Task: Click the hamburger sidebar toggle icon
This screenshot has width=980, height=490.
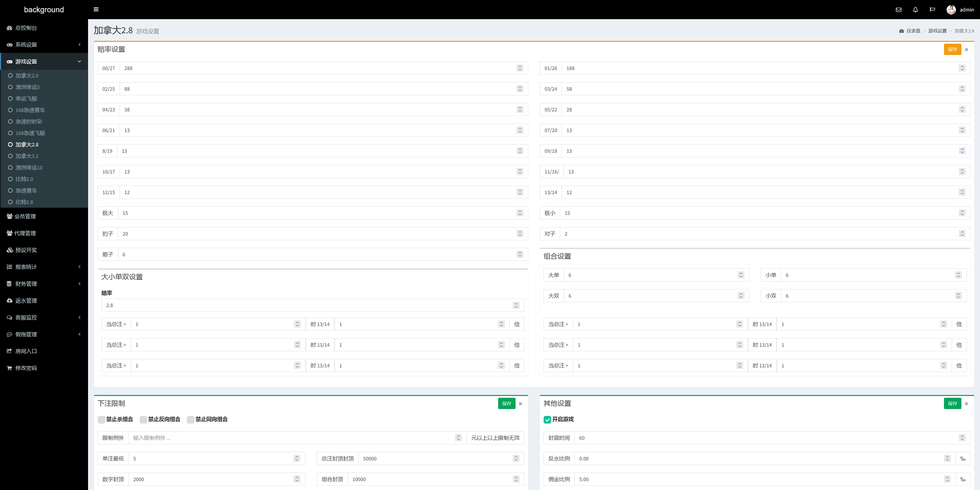Action: coord(96,9)
